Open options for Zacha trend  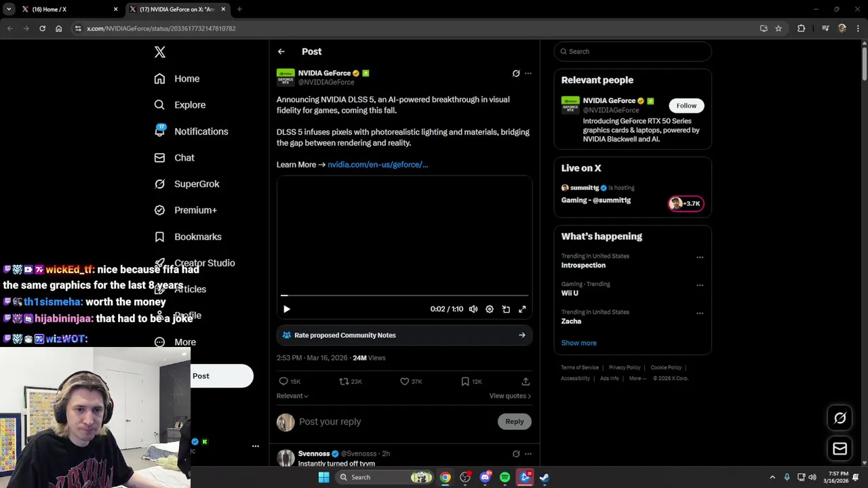[700, 313]
